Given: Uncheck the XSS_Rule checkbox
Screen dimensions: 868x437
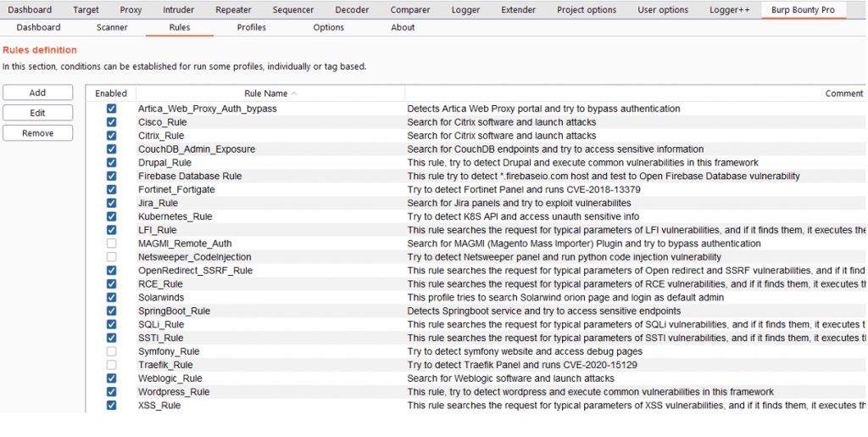Looking at the screenshot, I should pyautogui.click(x=111, y=406).
